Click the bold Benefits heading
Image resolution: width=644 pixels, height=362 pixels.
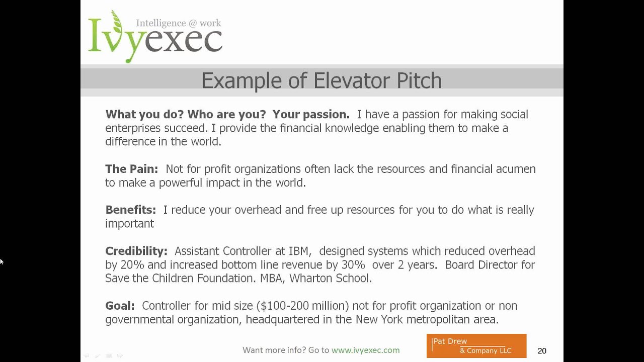coord(130,210)
